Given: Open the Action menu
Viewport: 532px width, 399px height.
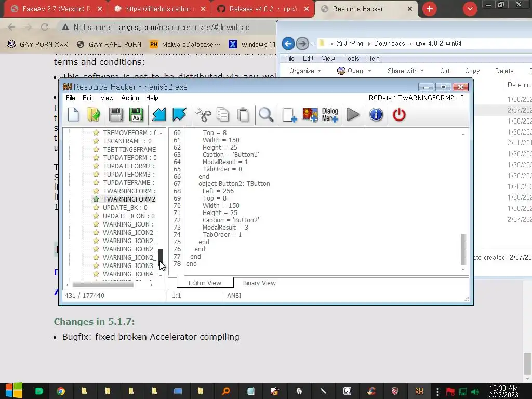Looking at the screenshot, I should [x=130, y=98].
